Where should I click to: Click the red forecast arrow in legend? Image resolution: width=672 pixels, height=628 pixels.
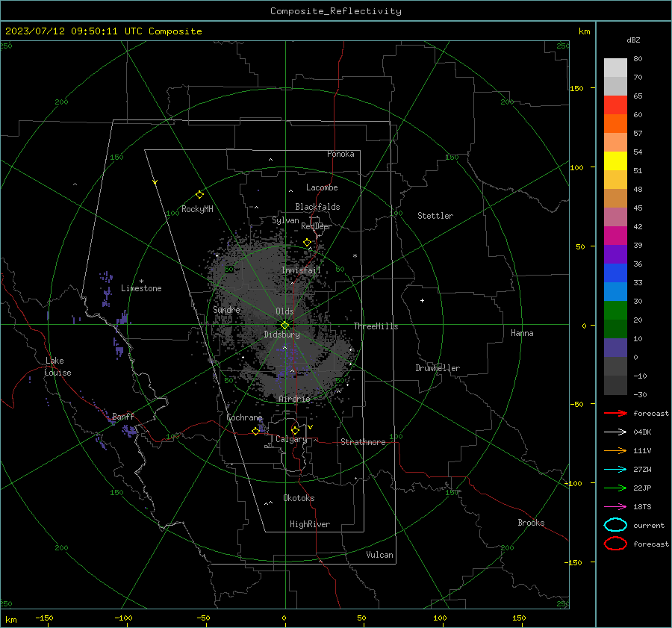click(x=615, y=413)
